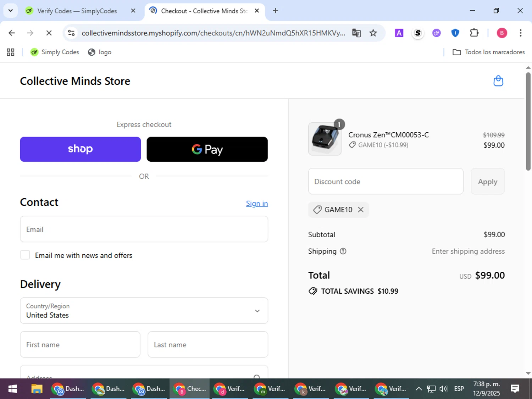This screenshot has width=532, height=399.
Task: Switch to the Chec... taskbar window
Action: [x=189, y=389]
